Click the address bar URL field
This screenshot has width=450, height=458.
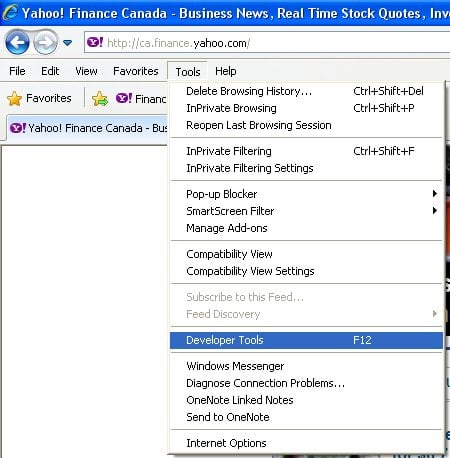coord(267,43)
